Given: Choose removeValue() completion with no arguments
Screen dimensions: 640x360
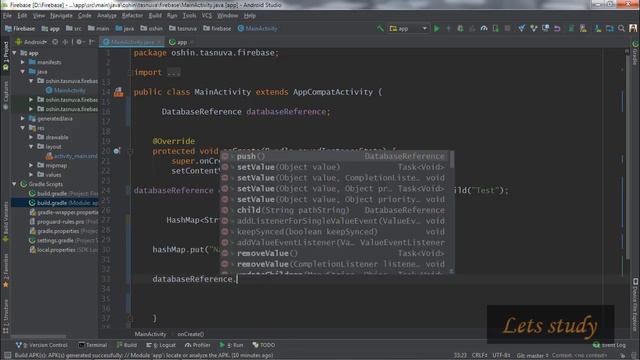Looking at the screenshot, I should tap(334, 253).
